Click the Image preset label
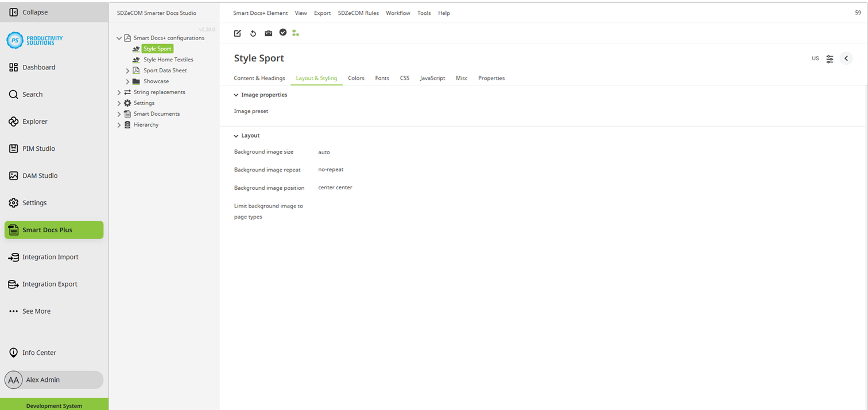This screenshot has width=868, height=410. [251, 111]
